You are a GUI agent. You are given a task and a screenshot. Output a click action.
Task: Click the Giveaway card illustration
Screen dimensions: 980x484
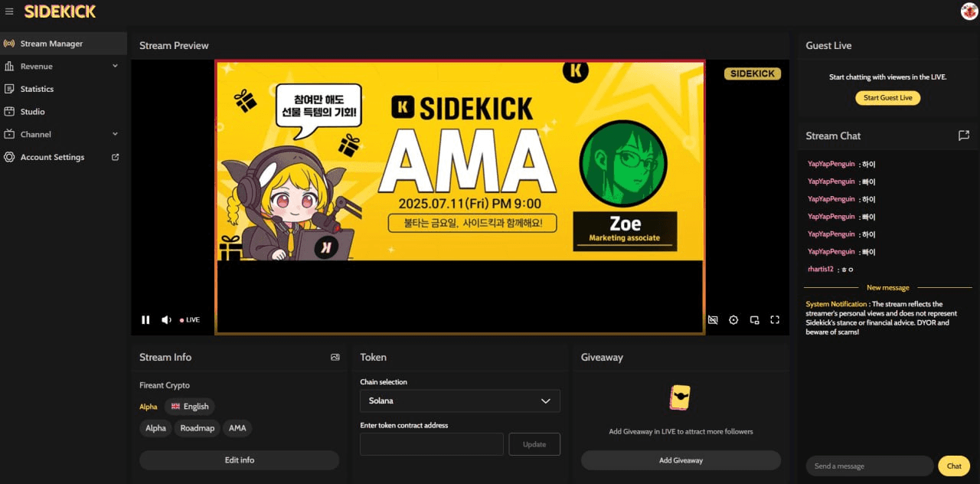point(680,397)
